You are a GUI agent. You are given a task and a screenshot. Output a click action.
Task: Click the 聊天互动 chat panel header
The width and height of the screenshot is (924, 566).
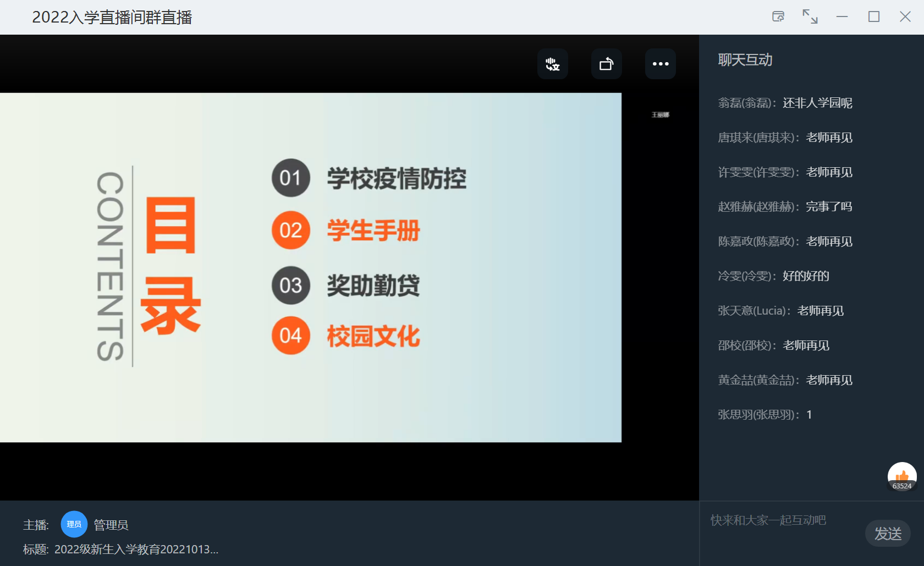coord(745,60)
